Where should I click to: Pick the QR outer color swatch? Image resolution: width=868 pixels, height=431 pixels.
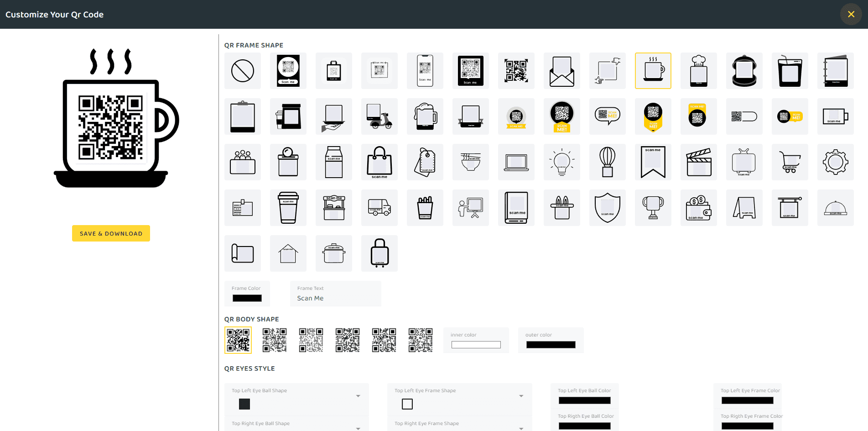click(551, 345)
